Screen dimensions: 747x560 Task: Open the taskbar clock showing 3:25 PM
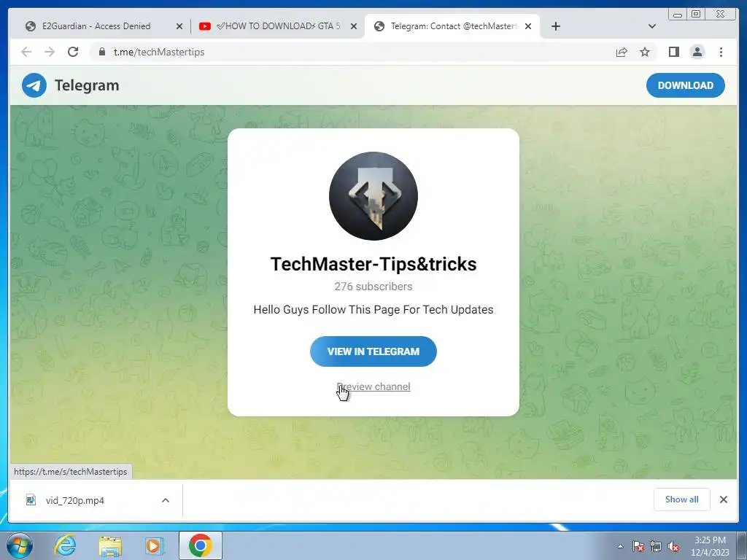[710, 546]
